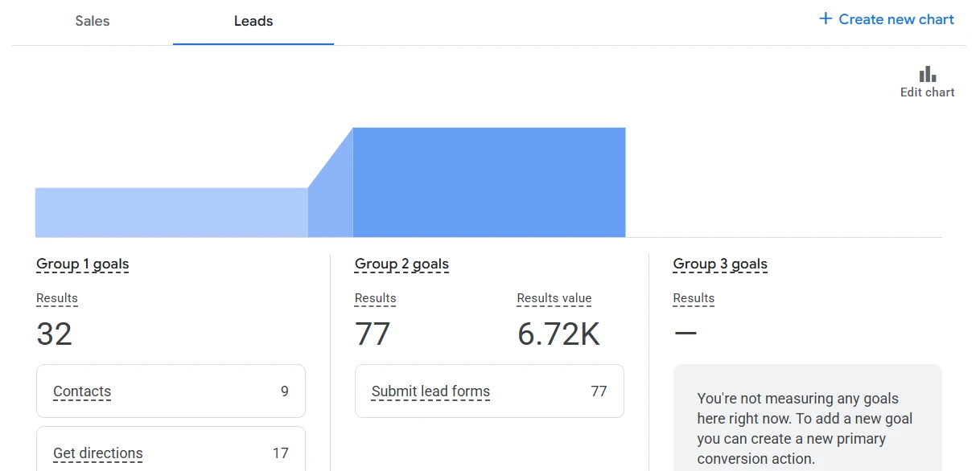Click the Results label under Group 1
The image size is (980, 471).
pos(57,298)
